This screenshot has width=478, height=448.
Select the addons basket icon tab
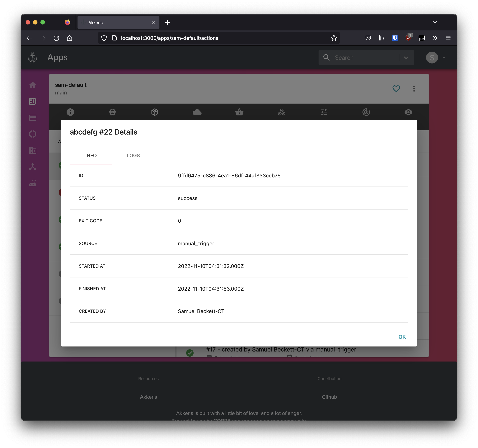(239, 112)
